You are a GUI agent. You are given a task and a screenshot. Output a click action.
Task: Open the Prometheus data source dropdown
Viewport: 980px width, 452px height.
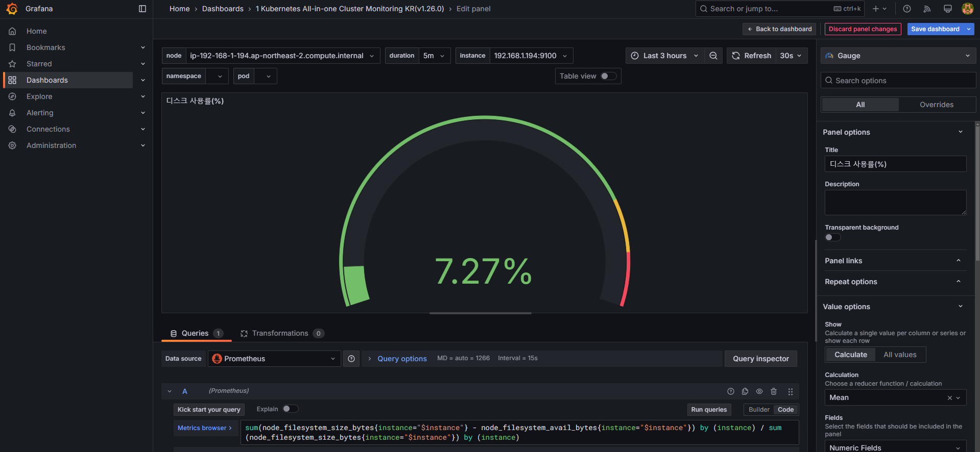coord(274,359)
